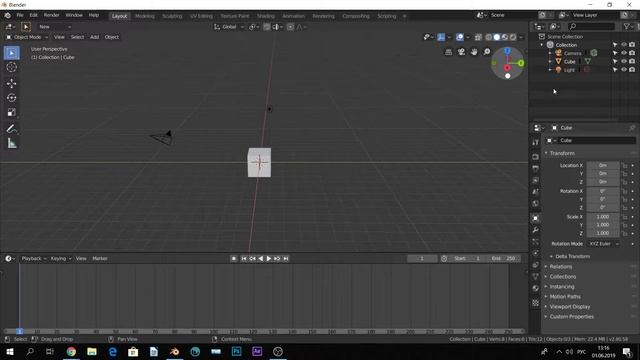Open the File menu
The image size is (640, 360).
click(20, 16)
